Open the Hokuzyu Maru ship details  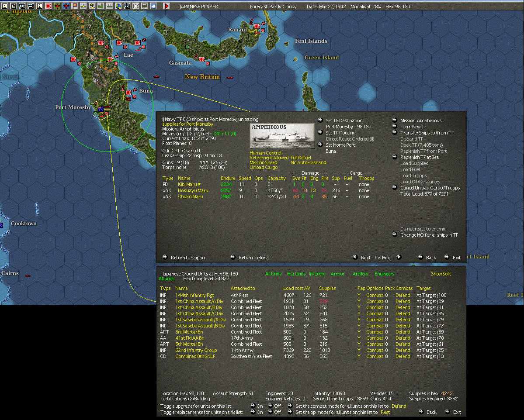click(x=193, y=190)
